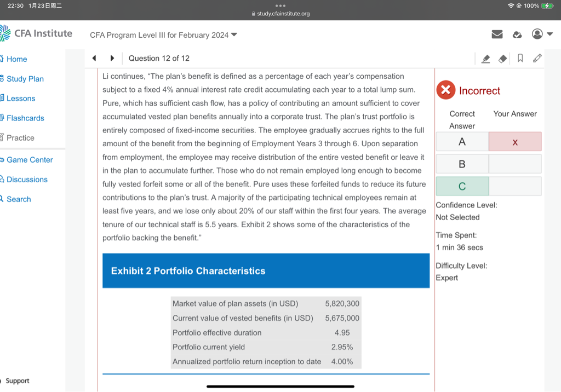
Task: Click the CFA Institute logo
Action: pyautogui.click(x=37, y=33)
